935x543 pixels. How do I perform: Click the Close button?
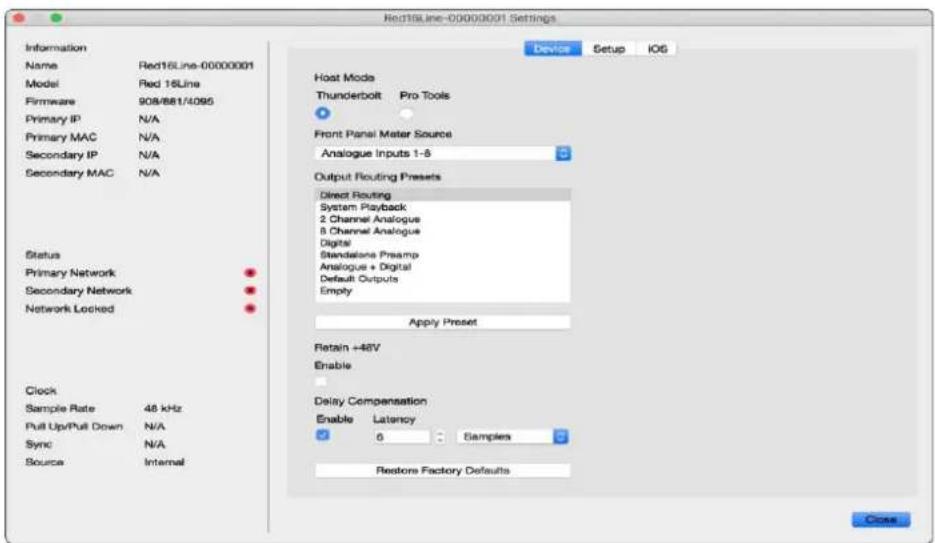tap(881, 520)
